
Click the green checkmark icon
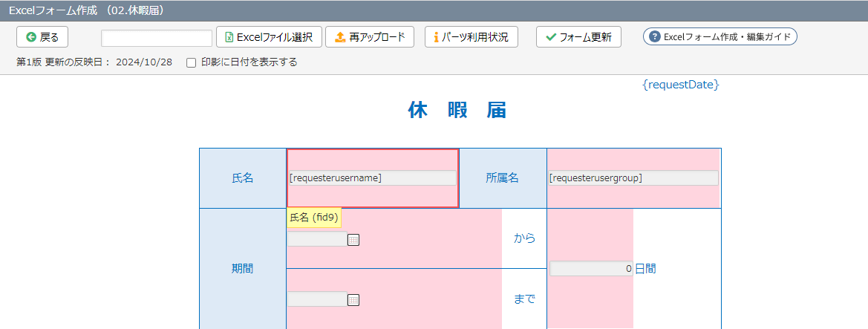[x=551, y=37]
